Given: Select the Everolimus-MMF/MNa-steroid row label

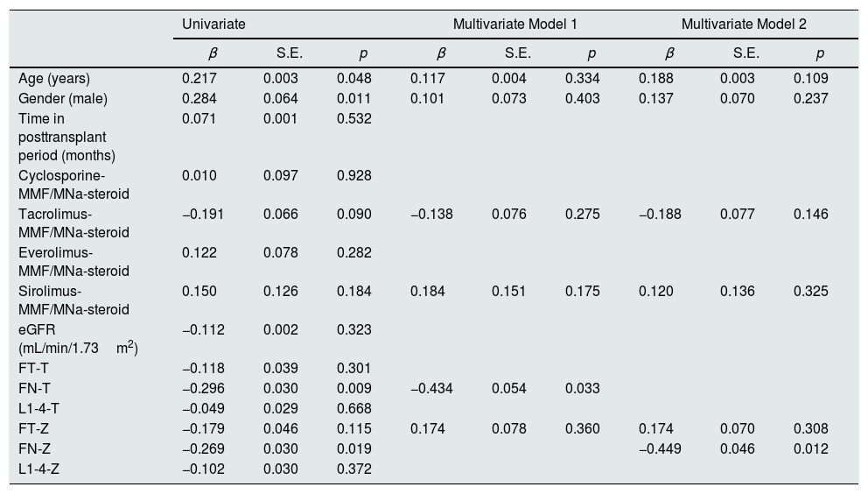Looking at the screenshot, I should click(73, 261).
